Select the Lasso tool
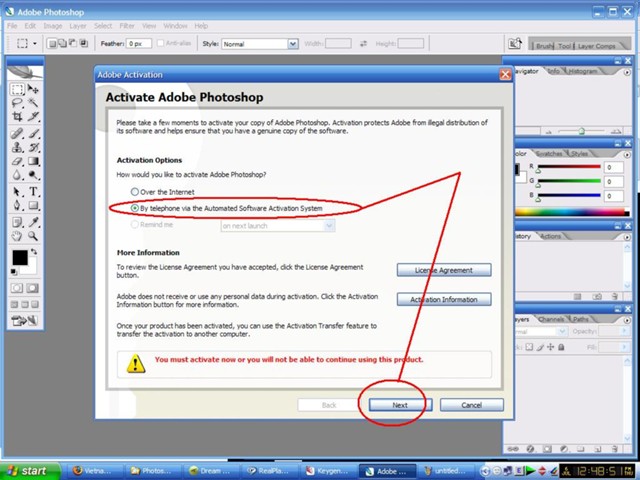The width and height of the screenshot is (640, 480). pos(17,103)
